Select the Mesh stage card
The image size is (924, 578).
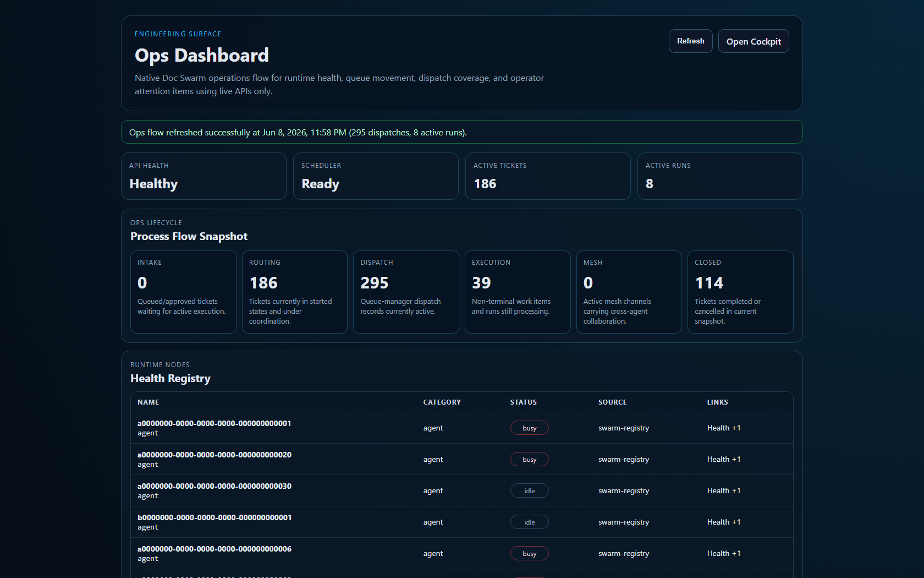coord(629,292)
